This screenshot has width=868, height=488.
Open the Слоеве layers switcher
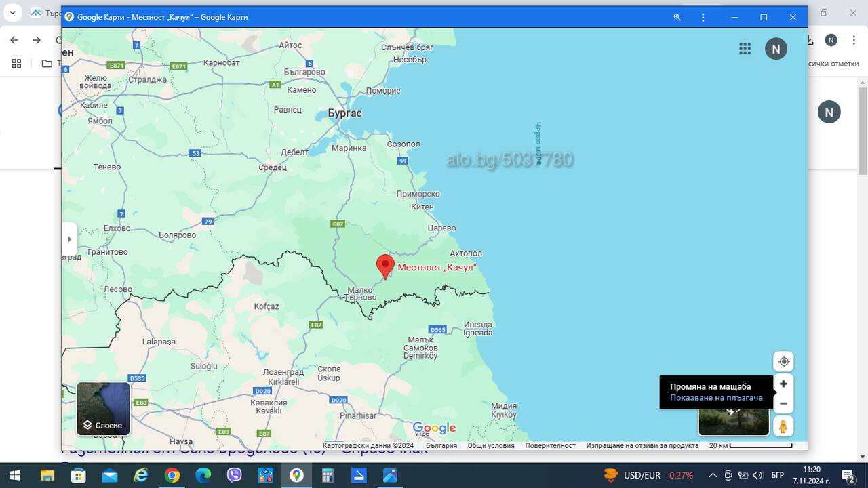(x=103, y=409)
